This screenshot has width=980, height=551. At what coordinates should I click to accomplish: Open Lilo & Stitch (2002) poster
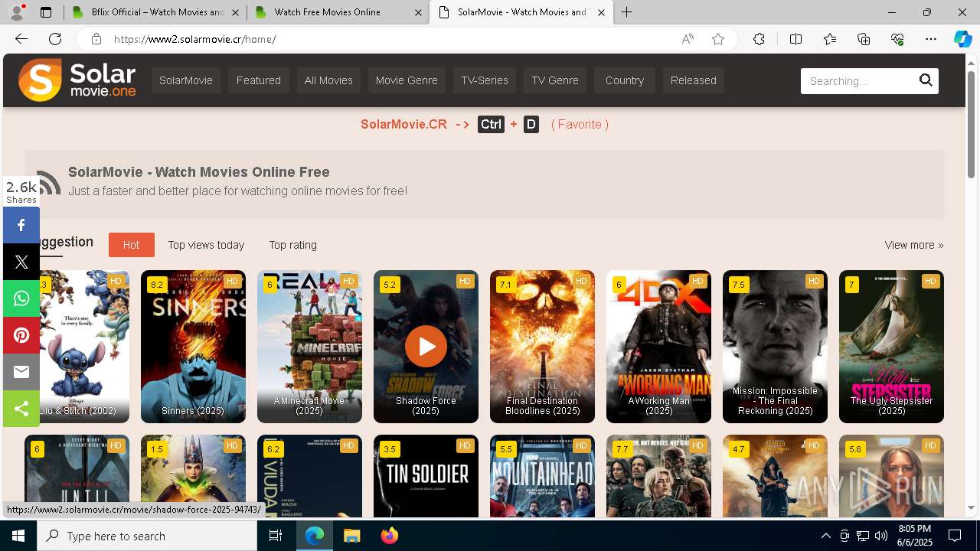pos(84,346)
